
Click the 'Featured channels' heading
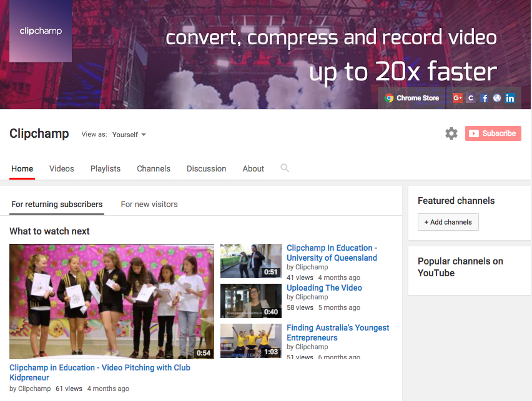click(456, 201)
